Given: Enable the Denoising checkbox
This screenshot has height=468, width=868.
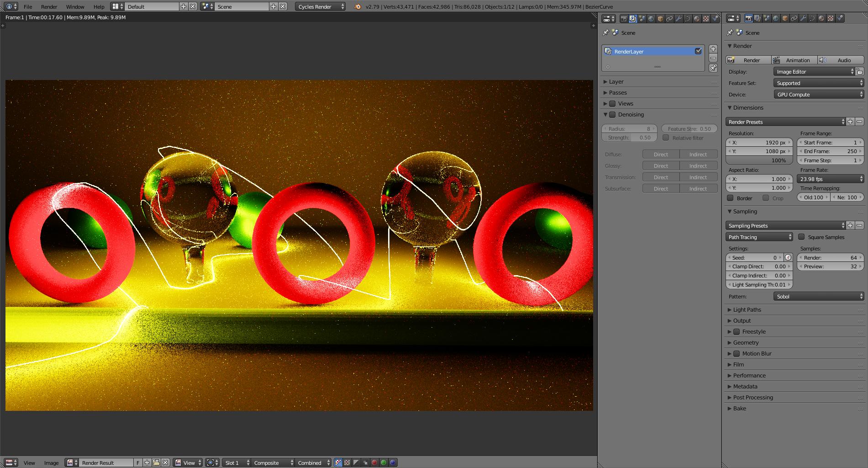Looking at the screenshot, I should pos(612,114).
